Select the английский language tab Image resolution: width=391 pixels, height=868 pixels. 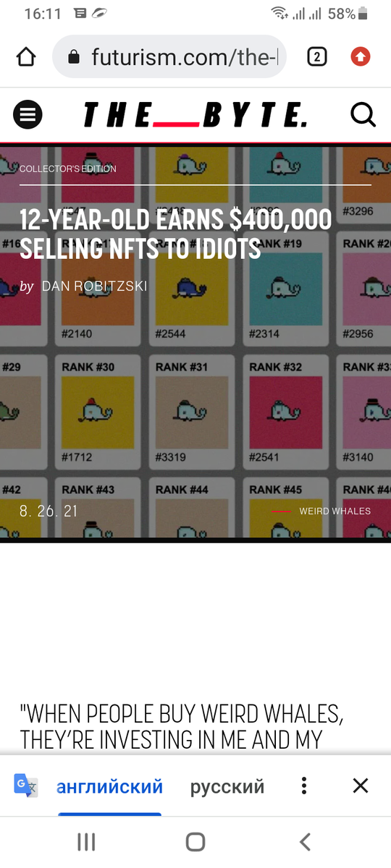109,786
